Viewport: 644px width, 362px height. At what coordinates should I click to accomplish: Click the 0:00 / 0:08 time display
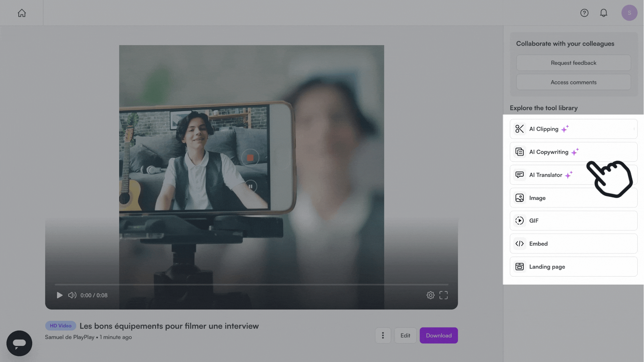click(94, 295)
